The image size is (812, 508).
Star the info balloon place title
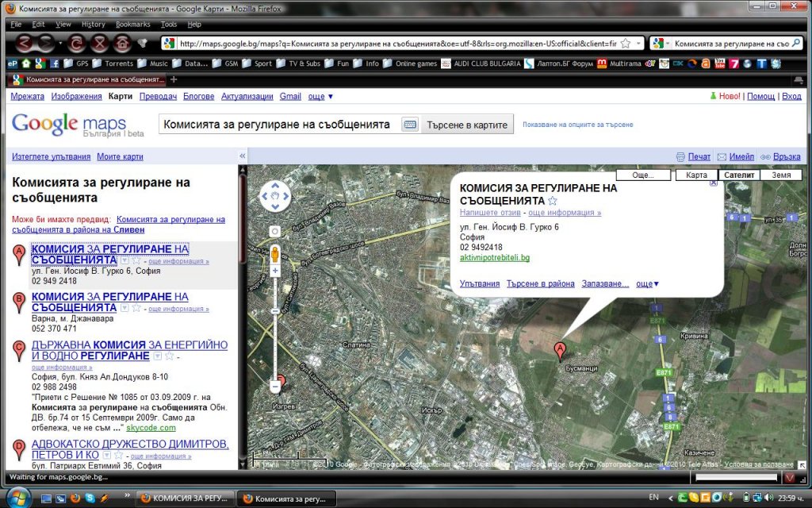(553, 201)
